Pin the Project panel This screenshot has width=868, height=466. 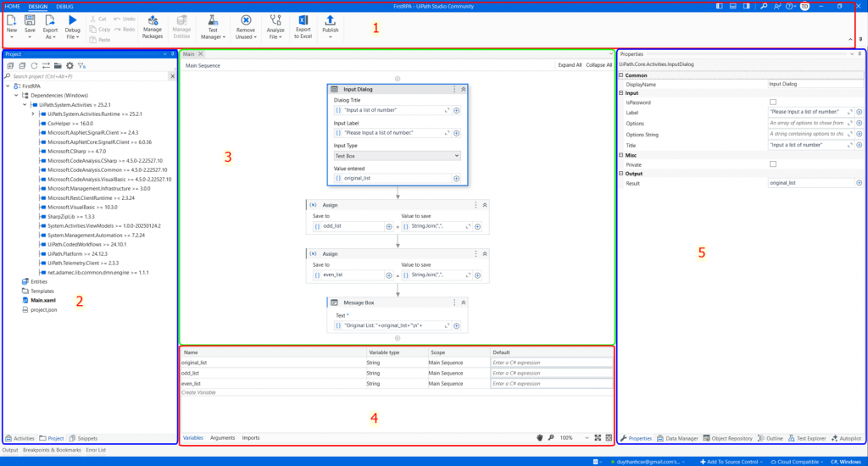pyautogui.click(x=172, y=54)
